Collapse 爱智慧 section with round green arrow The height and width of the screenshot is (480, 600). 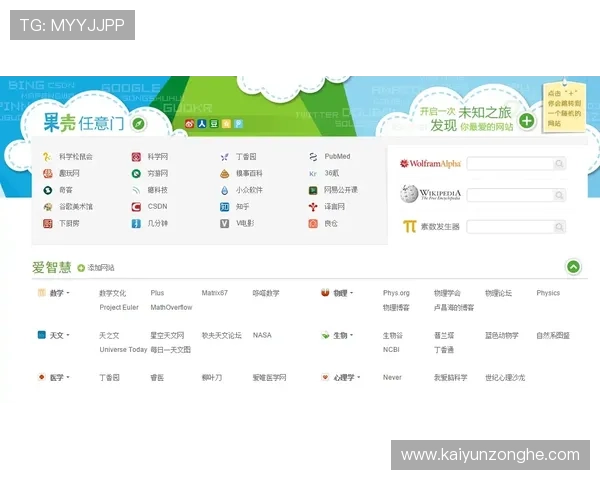click(x=573, y=266)
